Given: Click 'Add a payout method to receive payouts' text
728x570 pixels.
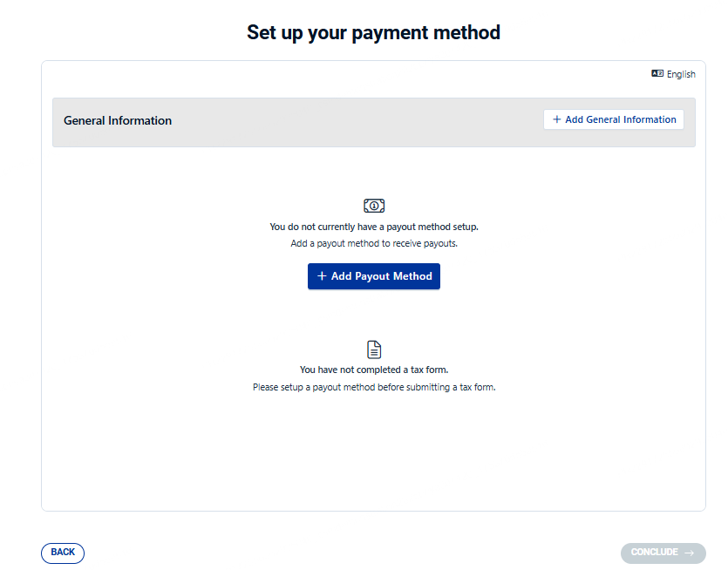Looking at the screenshot, I should pyautogui.click(x=374, y=244).
